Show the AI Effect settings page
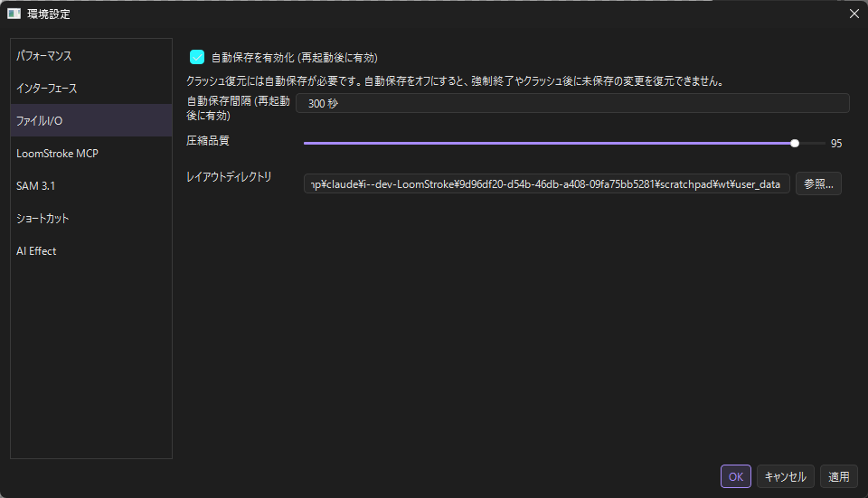Screen dimensions: 868x498 [91, 250]
